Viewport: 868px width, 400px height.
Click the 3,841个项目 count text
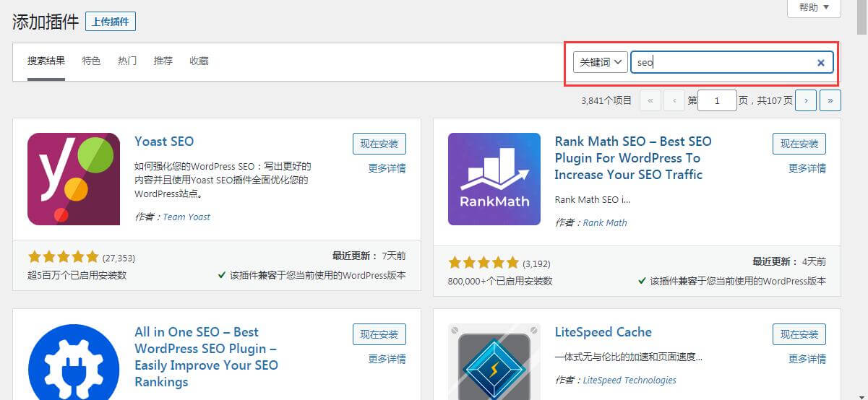coord(606,100)
